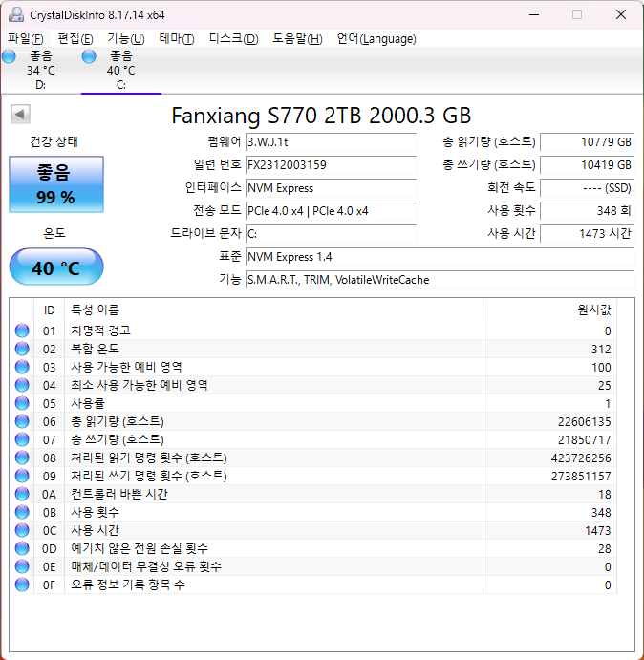Click the 특성 이름 column header
The image size is (644, 660).
(274, 310)
